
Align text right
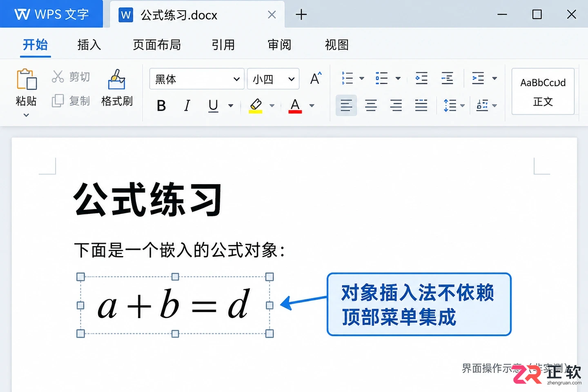396,106
